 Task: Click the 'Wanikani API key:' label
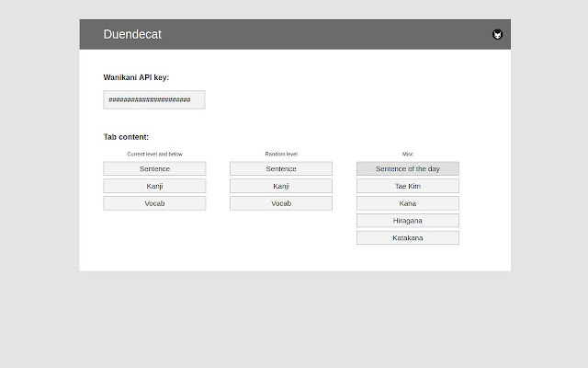click(136, 77)
